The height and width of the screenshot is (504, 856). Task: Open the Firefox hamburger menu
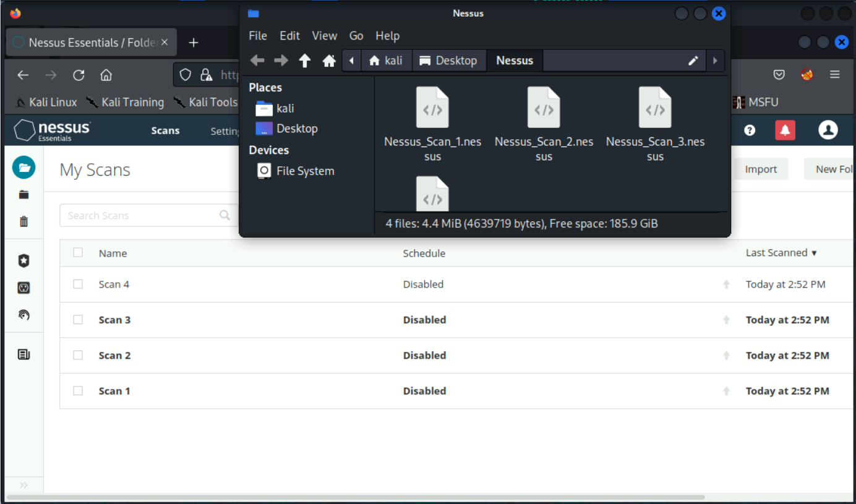coord(835,75)
